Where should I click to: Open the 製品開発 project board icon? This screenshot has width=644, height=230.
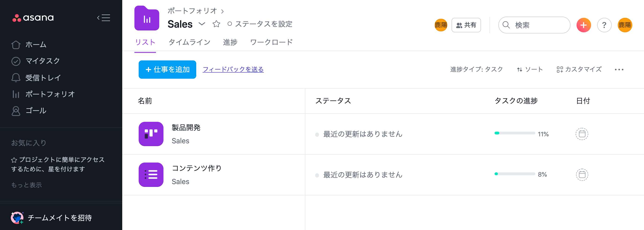tap(151, 134)
